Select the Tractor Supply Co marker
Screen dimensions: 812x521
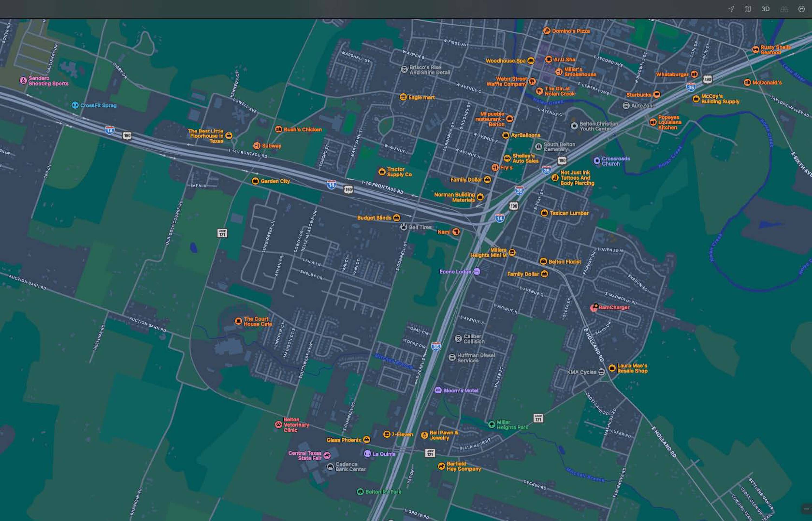382,172
